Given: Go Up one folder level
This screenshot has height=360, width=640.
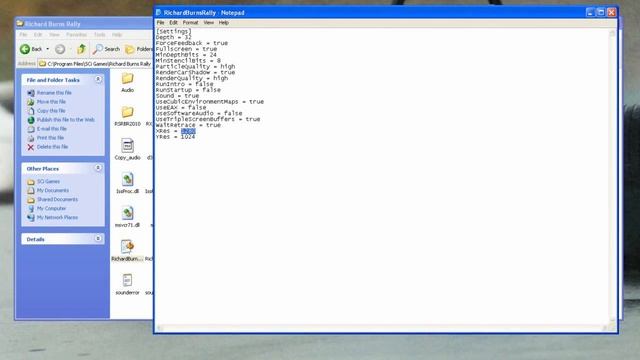Looking at the screenshot, I should click(81, 49).
